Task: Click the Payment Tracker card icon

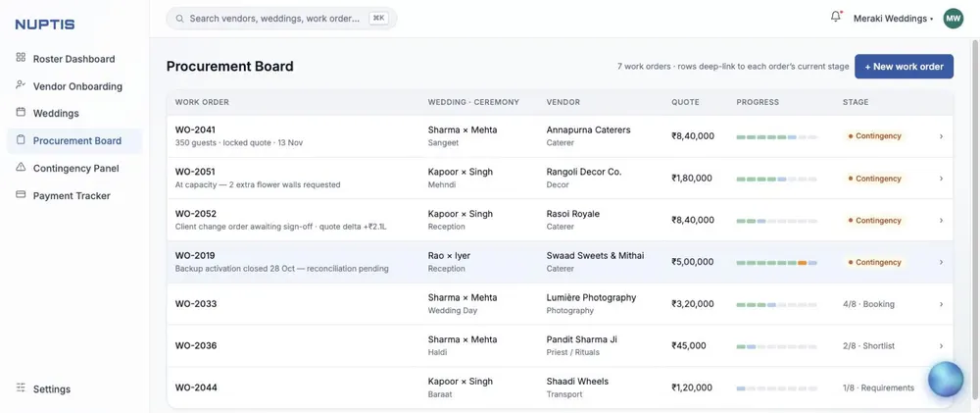Action: (x=21, y=194)
